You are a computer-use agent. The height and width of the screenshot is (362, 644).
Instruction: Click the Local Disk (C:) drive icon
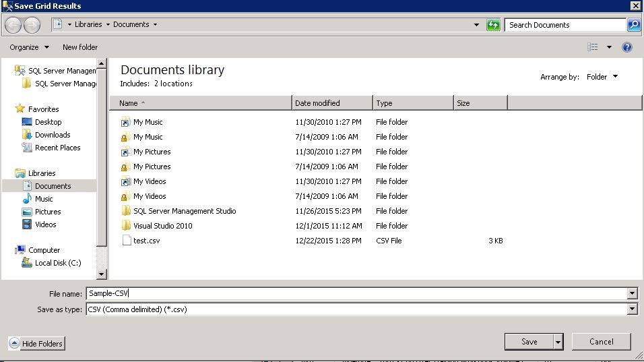(x=27, y=262)
